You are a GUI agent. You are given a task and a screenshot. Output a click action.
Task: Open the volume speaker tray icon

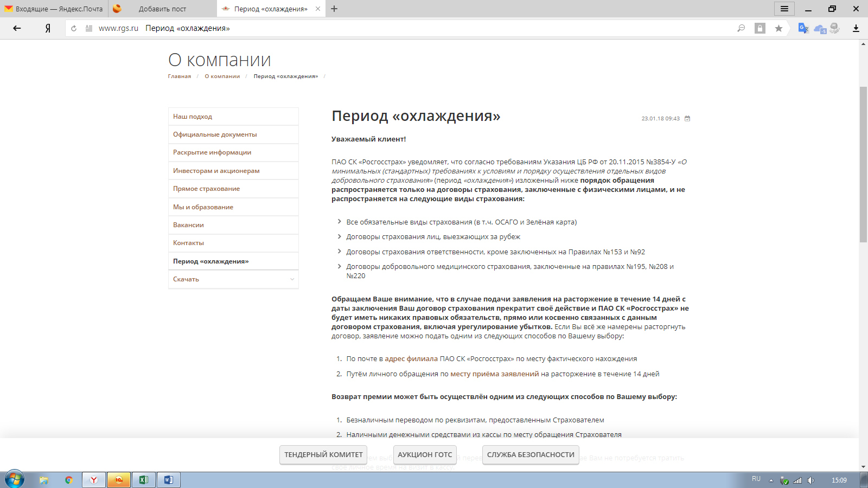(x=810, y=480)
